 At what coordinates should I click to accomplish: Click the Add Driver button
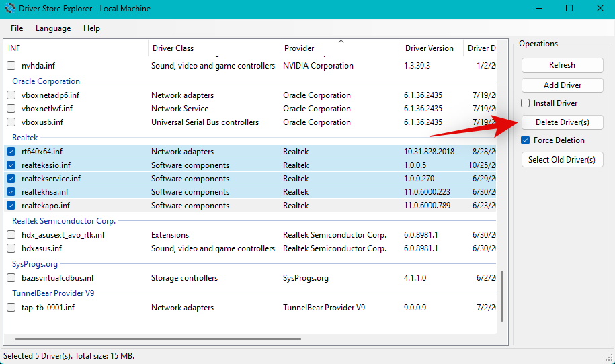click(562, 85)
